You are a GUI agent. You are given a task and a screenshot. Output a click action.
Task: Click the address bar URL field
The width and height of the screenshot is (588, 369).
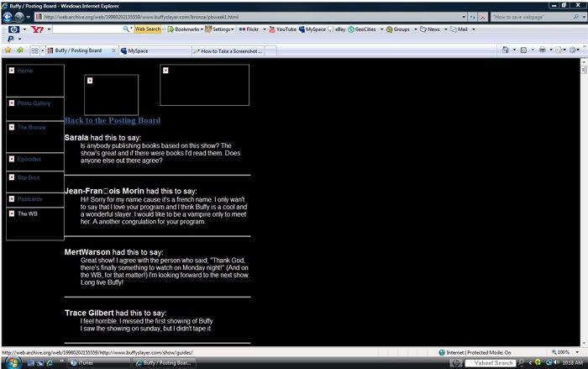coord(248,17)
